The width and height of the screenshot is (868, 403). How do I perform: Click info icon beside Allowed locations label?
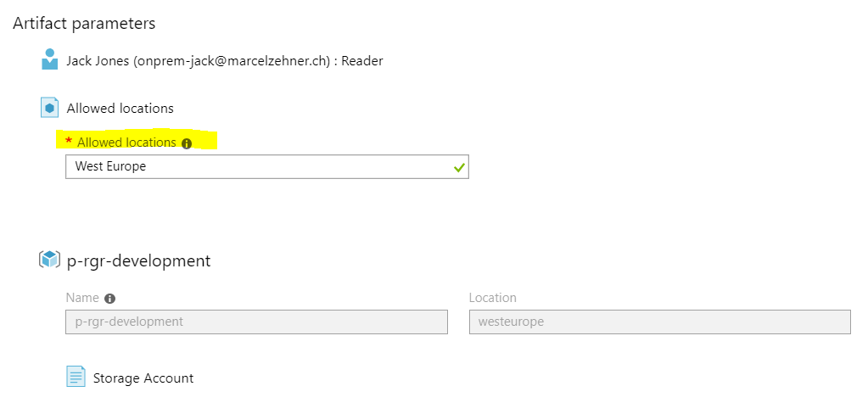(187, 143)
